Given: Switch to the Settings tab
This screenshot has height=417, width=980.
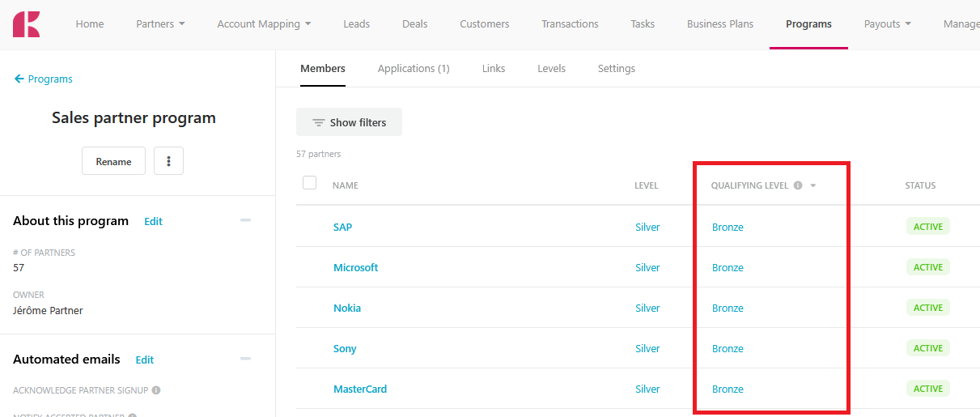Looking at the screenshot, I should click(x=617, y=69).
